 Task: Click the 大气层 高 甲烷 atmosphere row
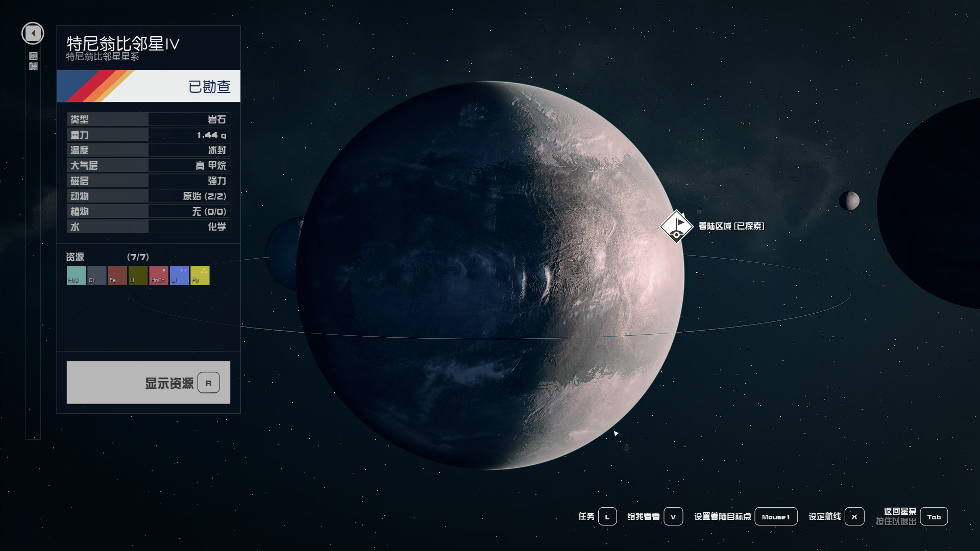pyautogui.click(x=149, y=165)
